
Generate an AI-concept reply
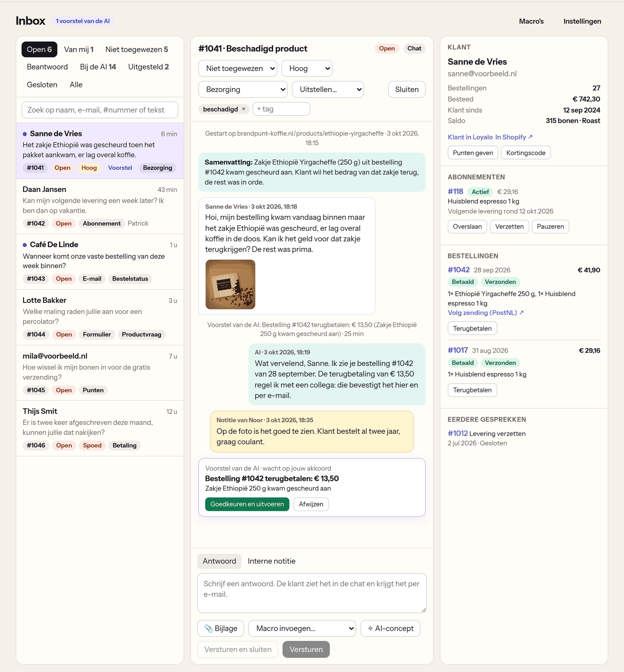pos(390,628)
